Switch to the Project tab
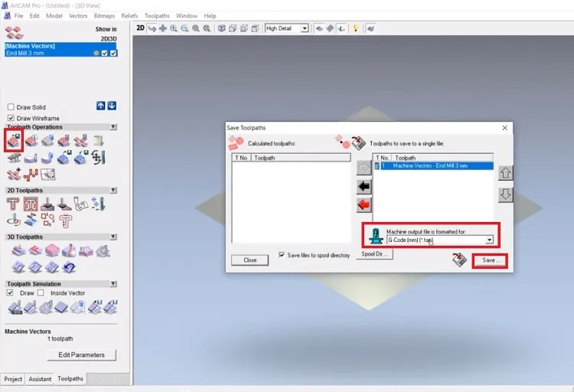The width and height of the screenshot is (574, 392). click(13, 379)
